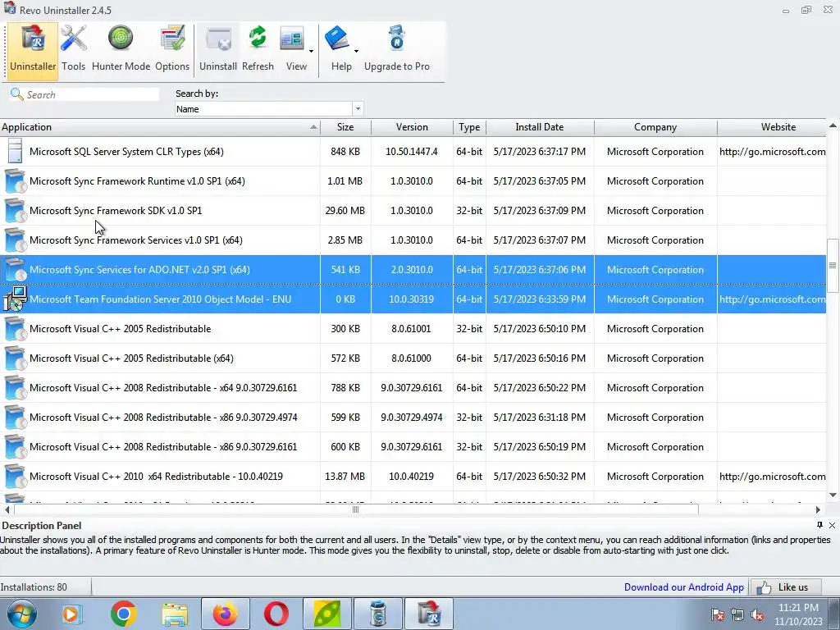Sort by the Version column header
This screenshot has height=630, width=840.
tap(412, 127)
